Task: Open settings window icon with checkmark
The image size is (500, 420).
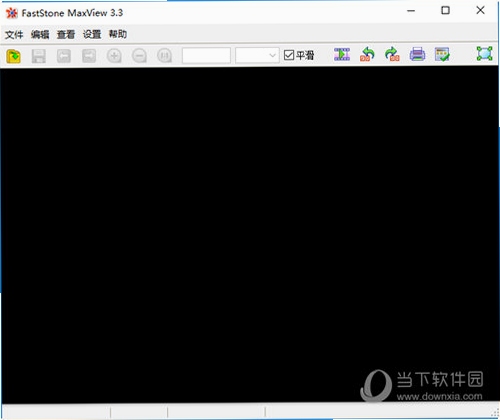Action: click(x=442, y=54)
